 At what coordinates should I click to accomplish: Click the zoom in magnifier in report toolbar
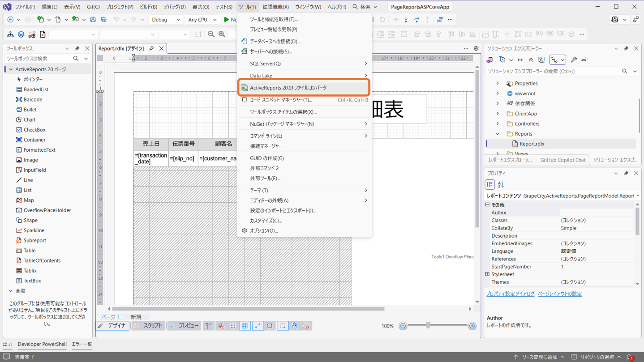pyautogui.click(x=222, y=34)
